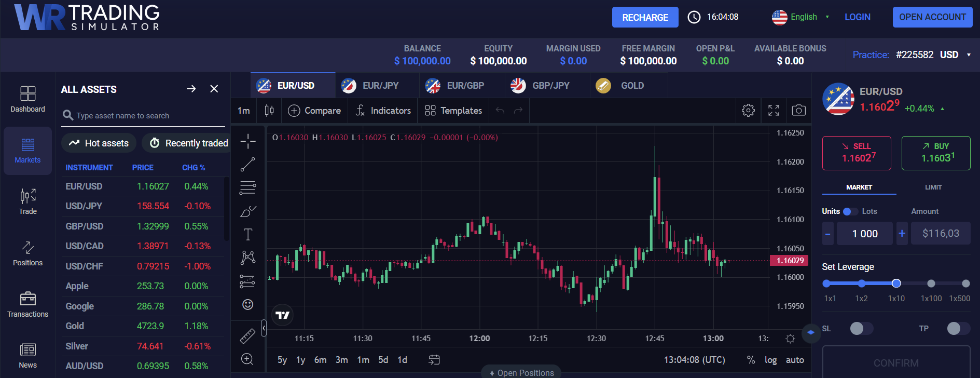Select the zoom in tool

click(x=248, y=359)
